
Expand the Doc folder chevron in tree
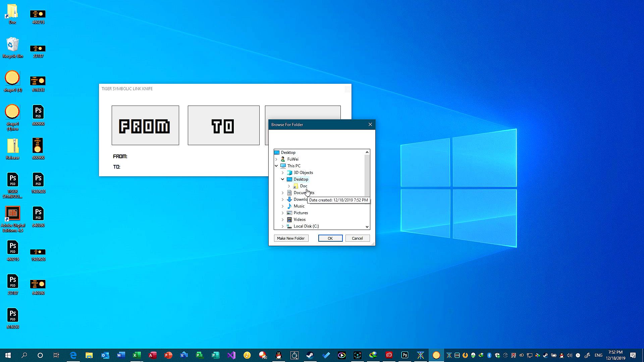point(289,186)
